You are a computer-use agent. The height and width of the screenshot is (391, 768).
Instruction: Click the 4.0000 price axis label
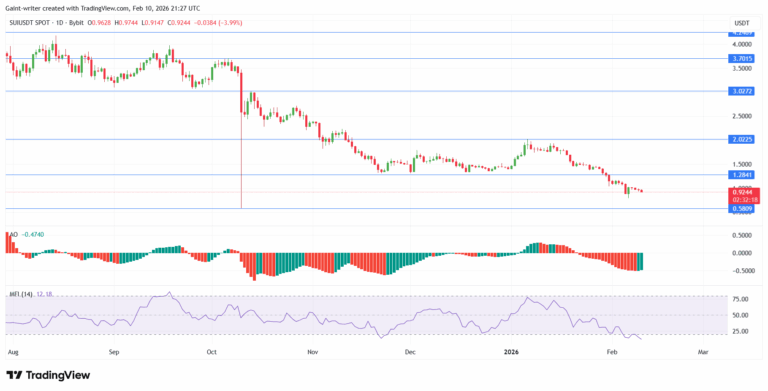click(742, 45)
